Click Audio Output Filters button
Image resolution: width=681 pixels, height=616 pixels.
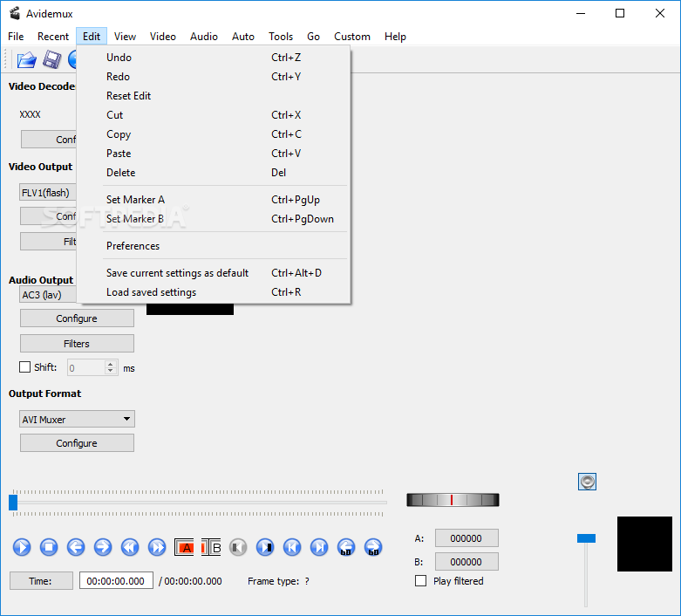tap(77, 344)
